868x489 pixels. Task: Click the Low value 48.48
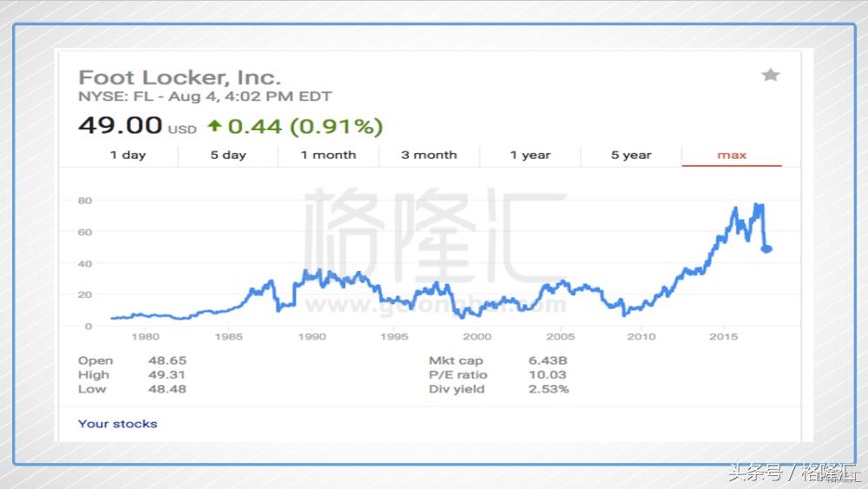tap(168, 389)
